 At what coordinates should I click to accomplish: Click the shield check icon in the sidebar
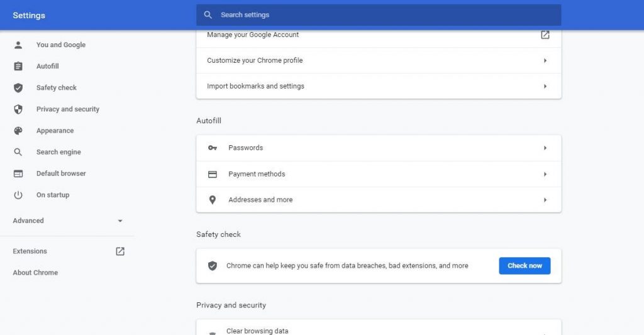click(x=18, y=87)
